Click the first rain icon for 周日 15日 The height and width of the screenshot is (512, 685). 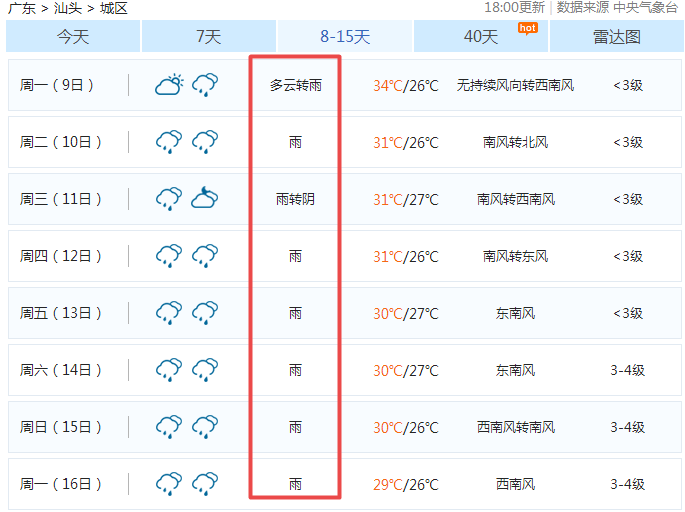(x=169, y=427)
